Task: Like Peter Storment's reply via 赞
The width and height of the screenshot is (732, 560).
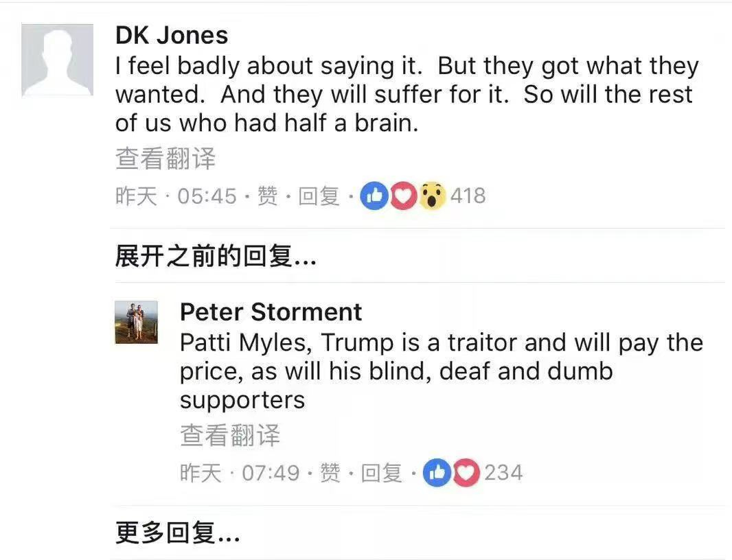Action: click(x=330, y=473)
